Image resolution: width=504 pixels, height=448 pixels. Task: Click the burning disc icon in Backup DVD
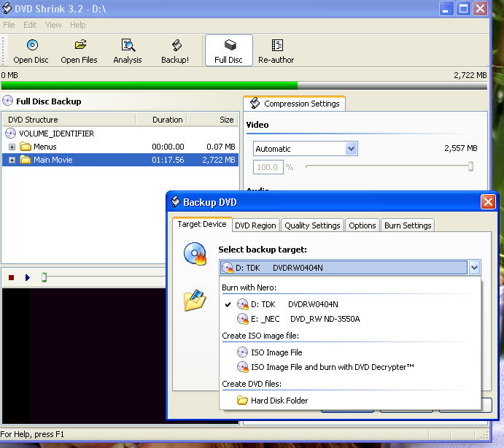[195, 254]
